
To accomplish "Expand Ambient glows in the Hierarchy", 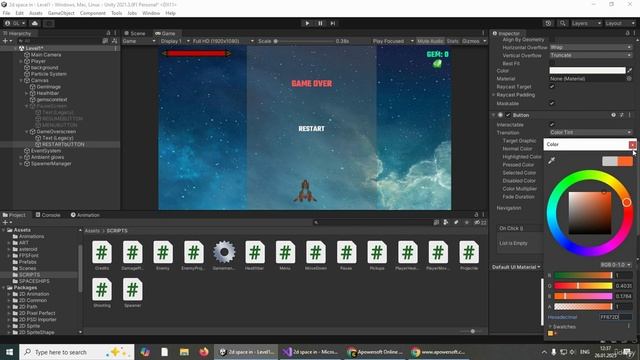I will point(21,157).
